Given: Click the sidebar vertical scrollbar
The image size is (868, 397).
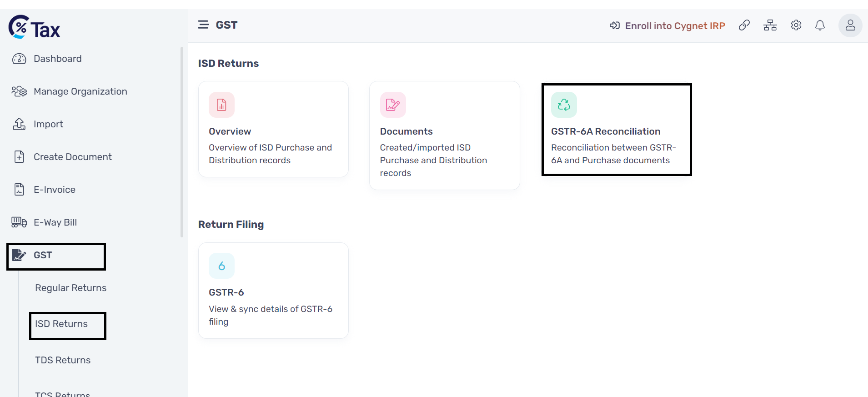Looking at the screenshot, I should point(182,142).
